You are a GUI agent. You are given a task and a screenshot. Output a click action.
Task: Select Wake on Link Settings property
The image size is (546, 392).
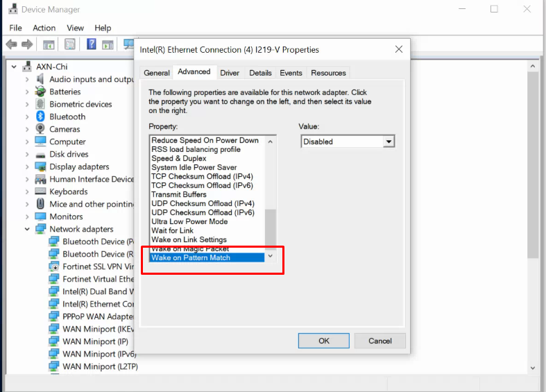coord(207,240)
